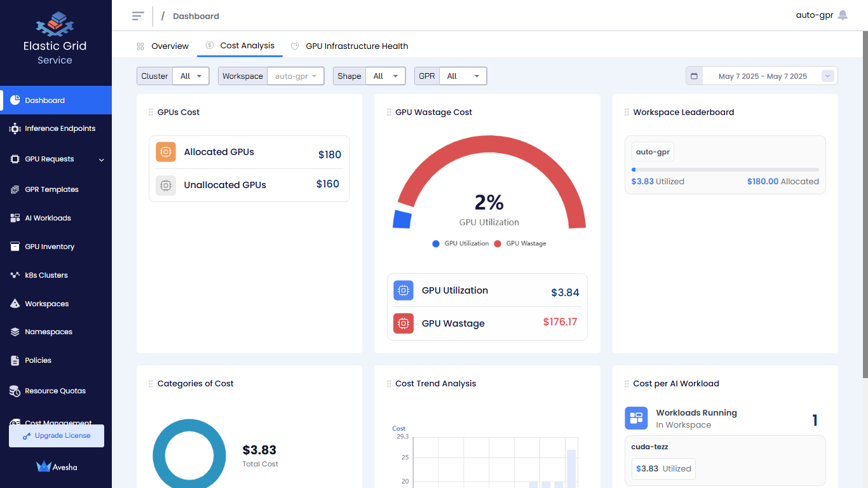The image size is (868, 488).
Task: Click the Upgrade License button
Action: click(x=57, y=436)
